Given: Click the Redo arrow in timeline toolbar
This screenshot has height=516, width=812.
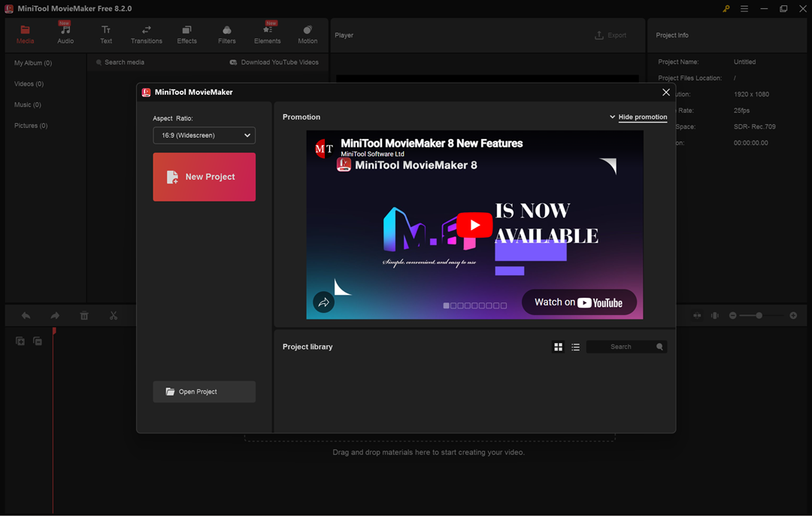Looking at the screenshot, I should click(55, 315).
